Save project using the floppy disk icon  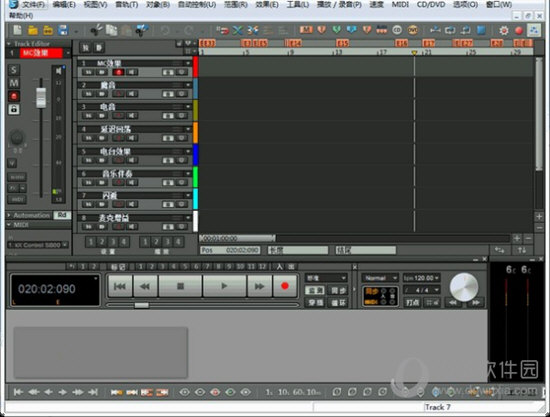point(63,31)
